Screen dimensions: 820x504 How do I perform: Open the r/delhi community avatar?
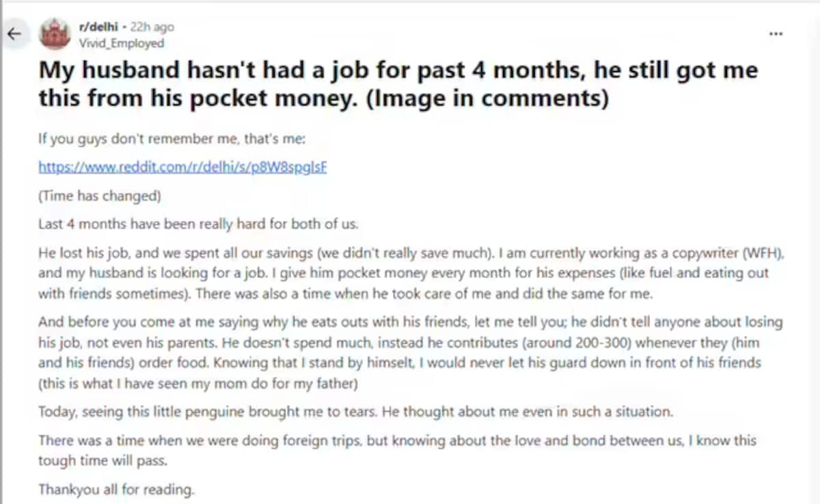click(55, 34)
